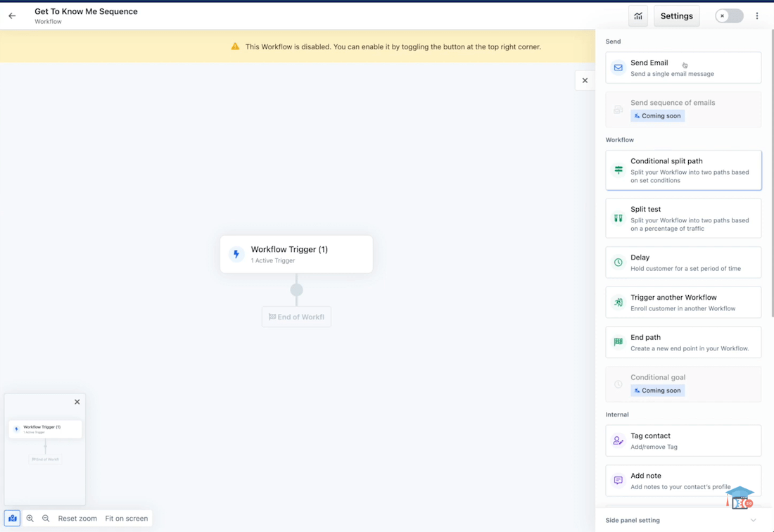Open the graduation cap help widget
This screenshot has height=532, width=774.
pos(740,498)
